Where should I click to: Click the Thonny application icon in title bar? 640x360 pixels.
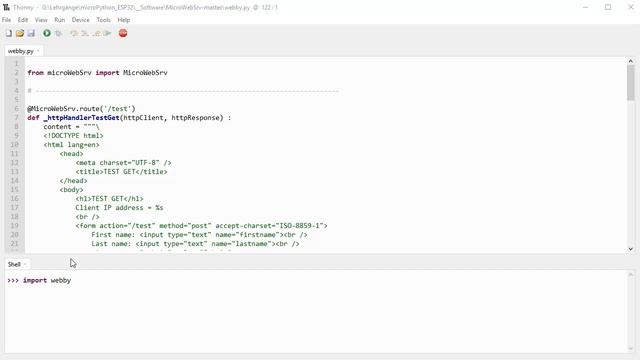tap(6, 7)
